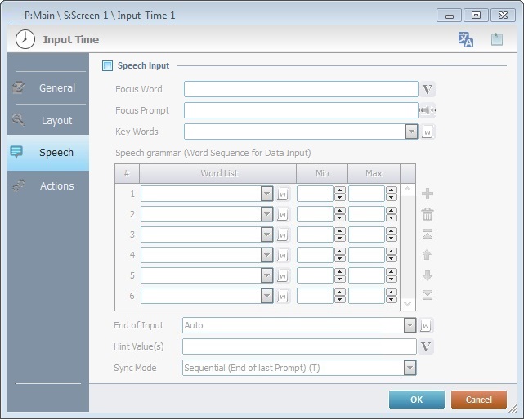Click the Focus Word input field
The image size is (524, 420).
(x=301, y=89)
